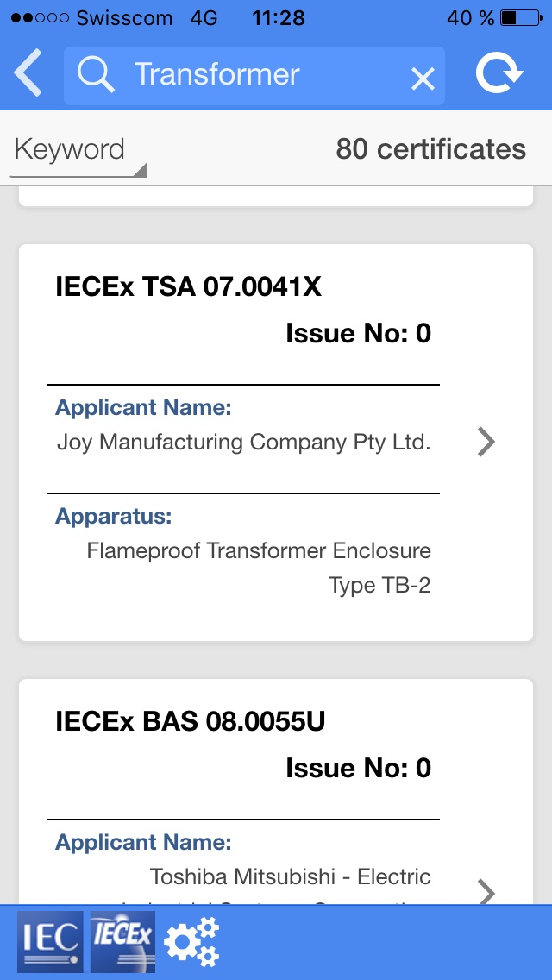
Task: Expand the Joy Manufacturing certificate chevron
Action: [x=486, y=443]
